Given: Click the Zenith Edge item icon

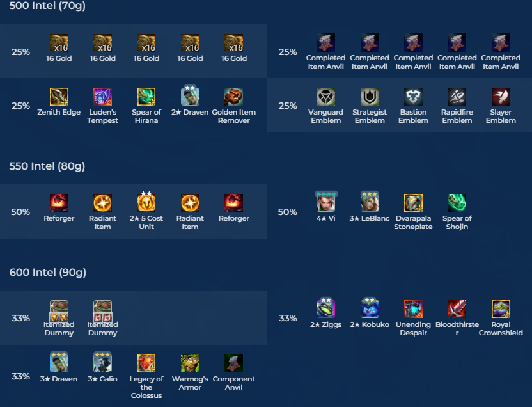Looking at the screenshot, I should click(59, 97).
